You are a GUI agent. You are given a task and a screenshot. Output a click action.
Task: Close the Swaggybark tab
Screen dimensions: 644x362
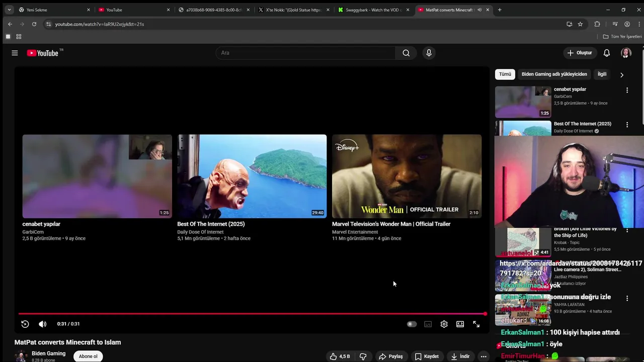point(408,10)
